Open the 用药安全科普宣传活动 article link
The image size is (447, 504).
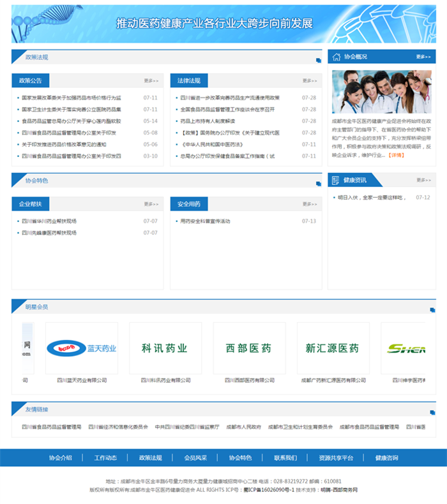(x=205, y=221)
